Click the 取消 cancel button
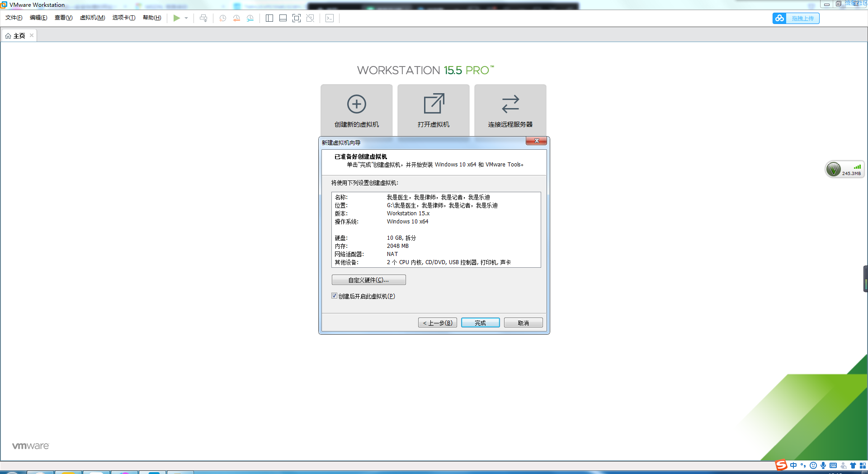This screenshot has height=474, width=868. (x=524, y=323)
